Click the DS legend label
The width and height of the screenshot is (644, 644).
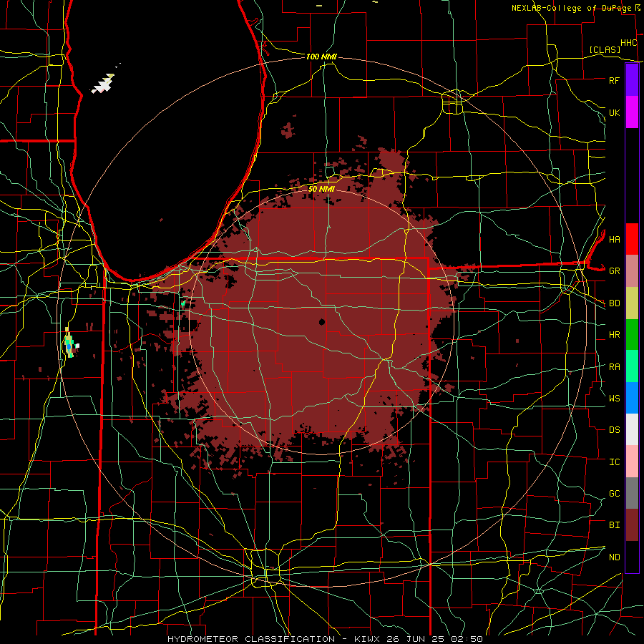coord(614,430)
